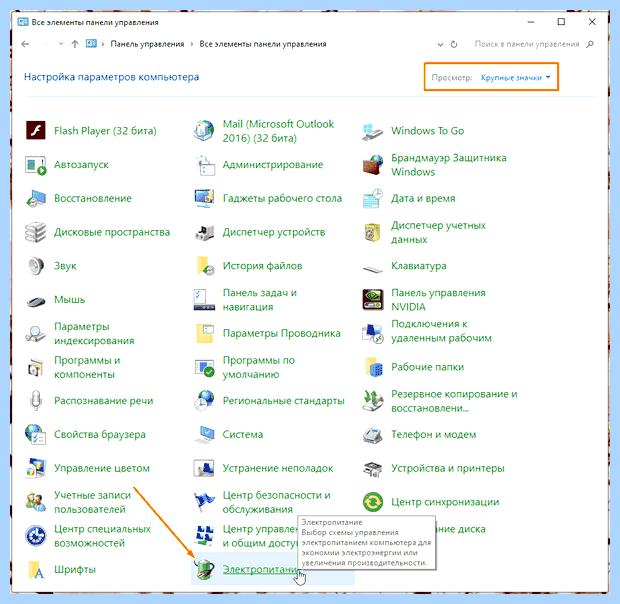Click Все элементы панели управления breadcrumb
620x604 pixels.
pyautogui.click(x=263, y=44)
